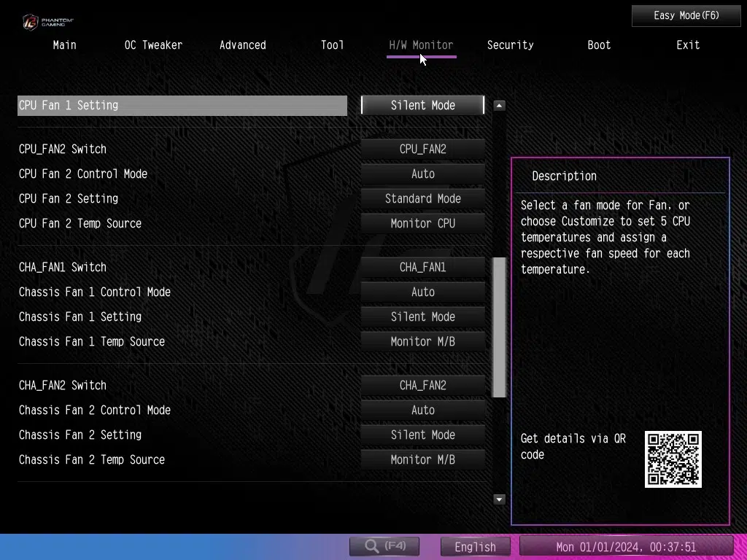Image resolution: width=747 pixels, height=560 pixels.
Task: Click the Phantom Gaming logo icon
Action: (x=31, y=22)
